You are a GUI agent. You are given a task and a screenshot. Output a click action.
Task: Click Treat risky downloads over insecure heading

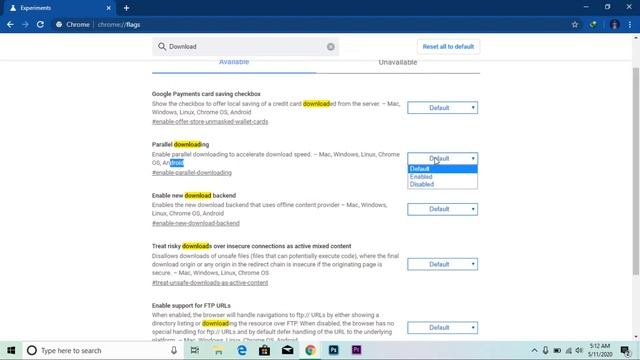[x=251, y=246]
